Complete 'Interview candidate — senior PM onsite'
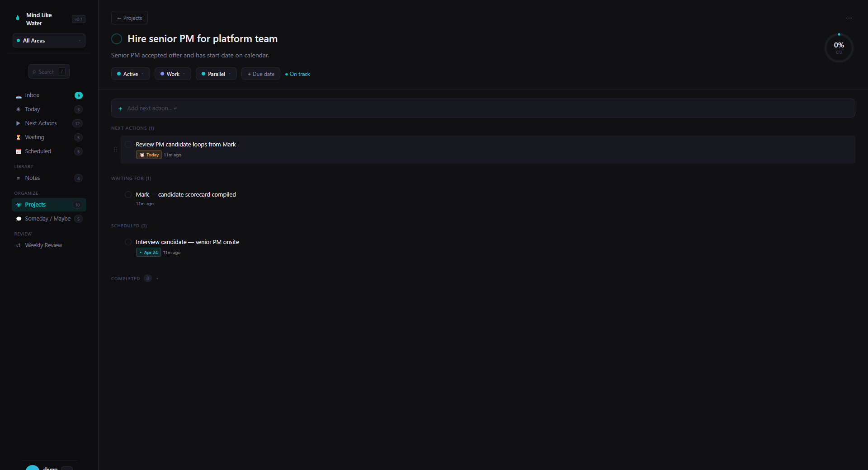 (x=128, y=242)
